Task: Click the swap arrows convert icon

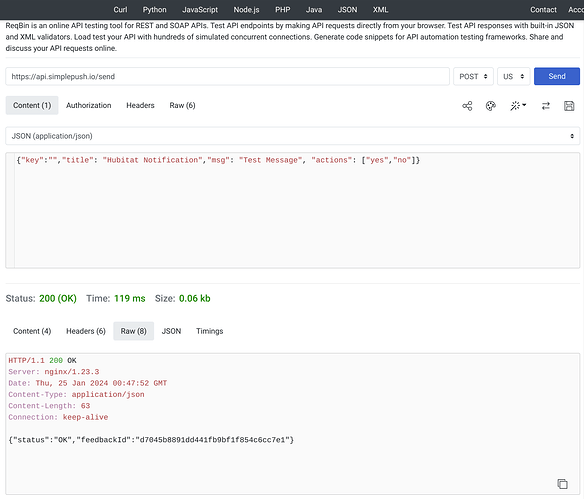Action: click(x=546, y=106)
